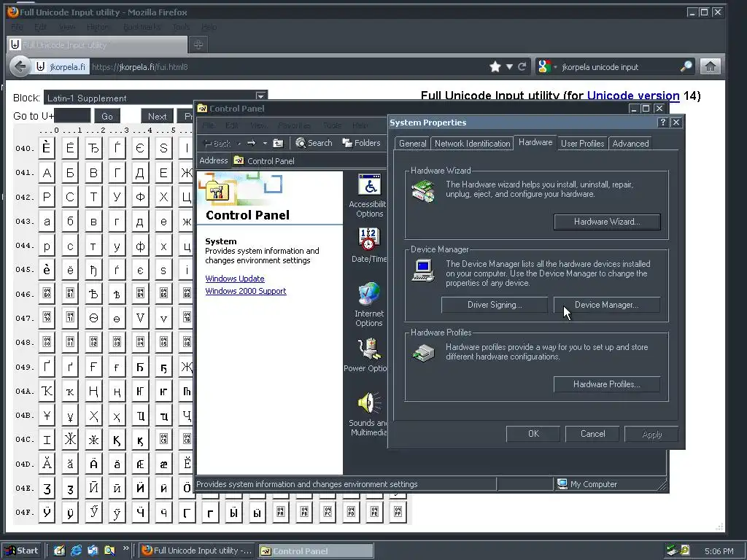
Task: Click the help question mark in System Properties
Action: click(x=662, y=122)
